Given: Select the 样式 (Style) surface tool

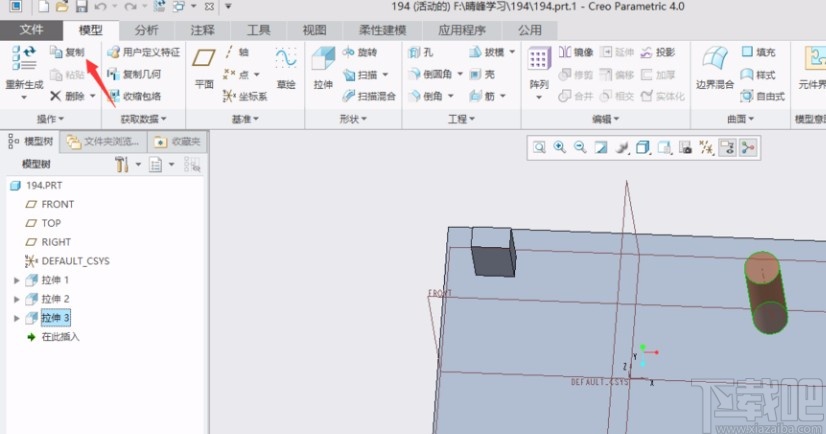Looking at the screenshot, I should [758, 74].
